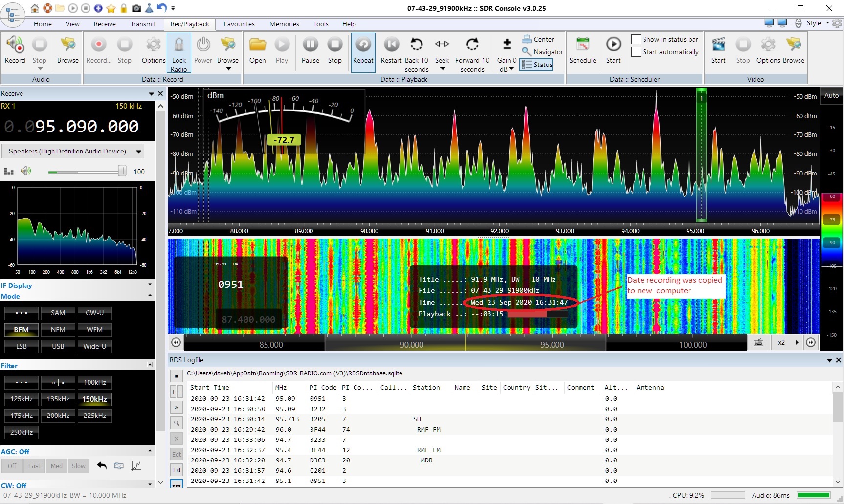Open the Speakers audio device dropdown
The height and width of the screenshot is (504, 844).
click(139, 152)
